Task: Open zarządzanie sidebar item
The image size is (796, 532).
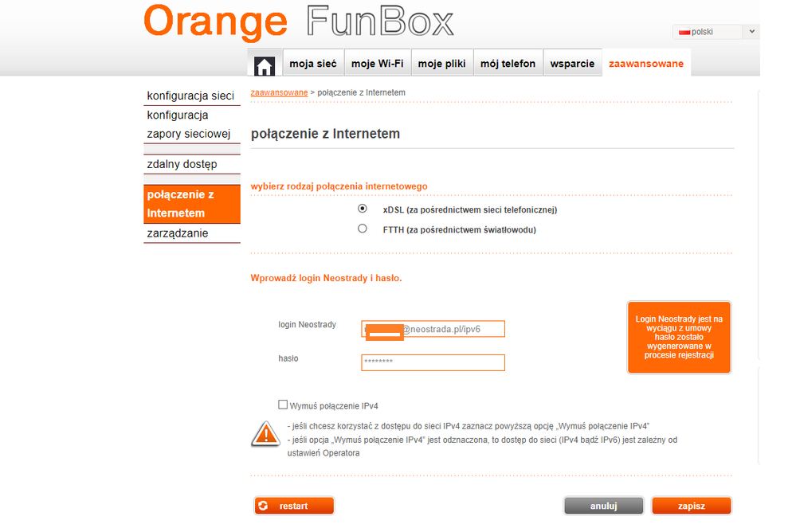Action: coord(192,233)
